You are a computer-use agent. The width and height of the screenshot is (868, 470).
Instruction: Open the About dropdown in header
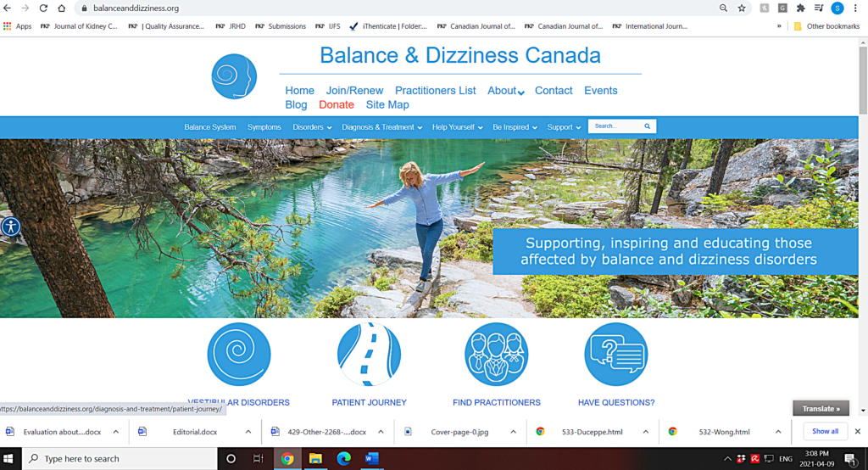506,90
